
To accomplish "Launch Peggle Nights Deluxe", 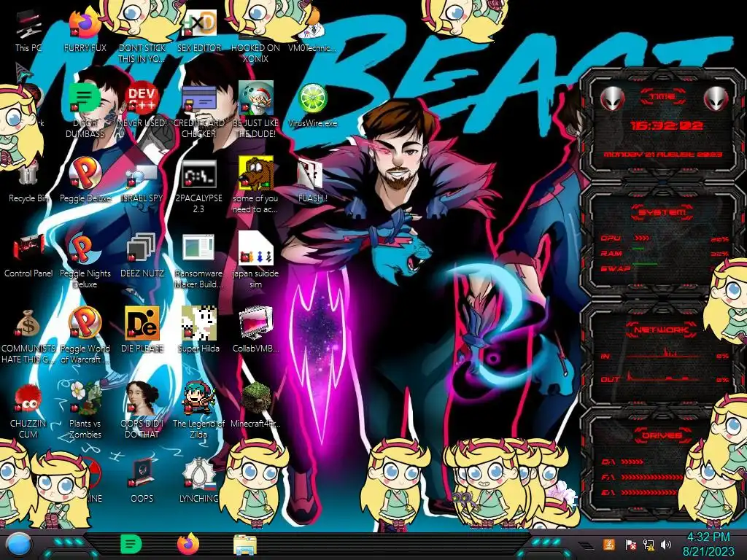I will coord(85,261).
